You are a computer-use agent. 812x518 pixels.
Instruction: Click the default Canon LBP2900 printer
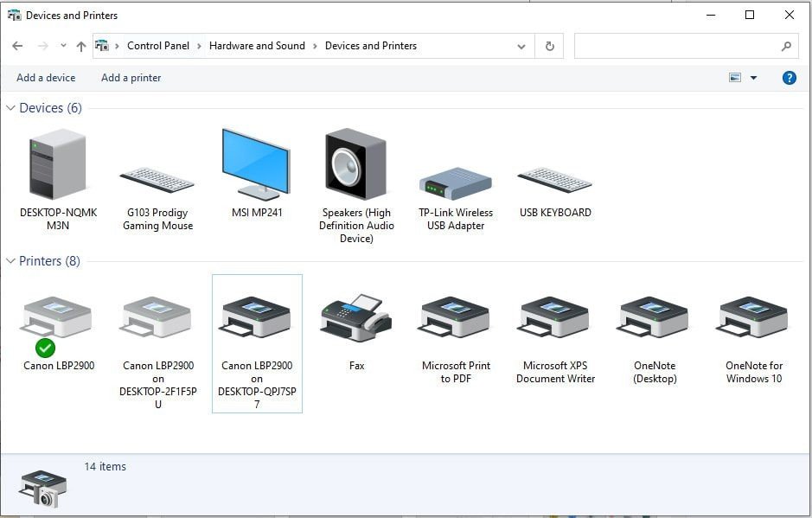pyautogui.click(x=58, y=319)
